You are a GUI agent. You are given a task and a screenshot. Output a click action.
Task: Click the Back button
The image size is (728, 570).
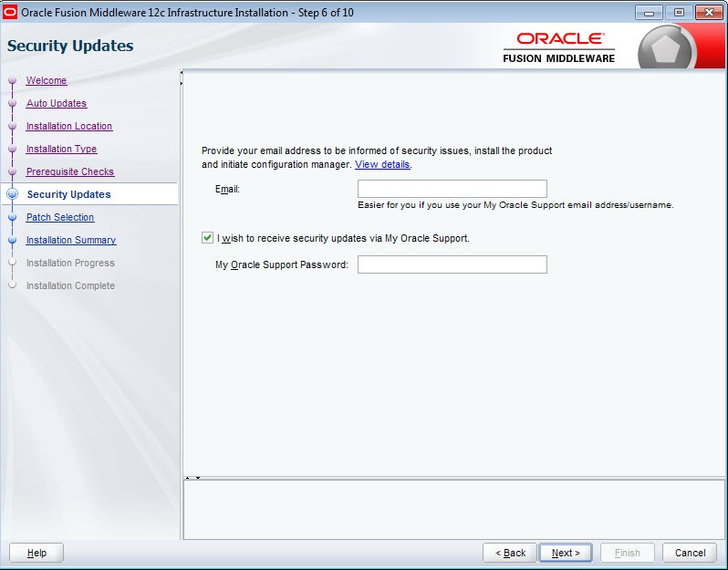(x=510, y=553)
